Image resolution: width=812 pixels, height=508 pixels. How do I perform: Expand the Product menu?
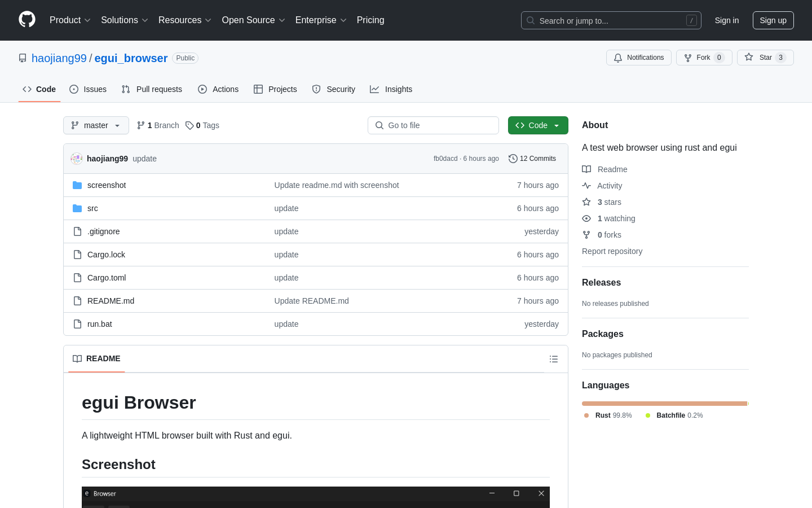70,20
